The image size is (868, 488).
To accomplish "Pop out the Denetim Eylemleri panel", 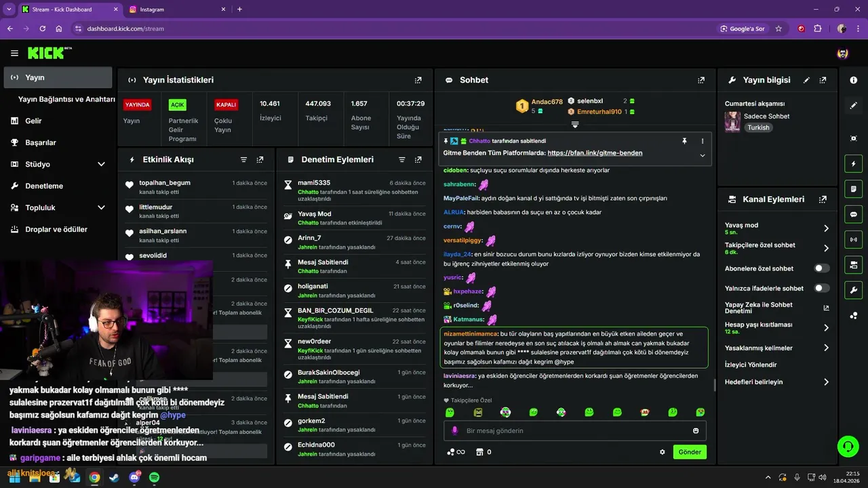I will click(418, 160).
